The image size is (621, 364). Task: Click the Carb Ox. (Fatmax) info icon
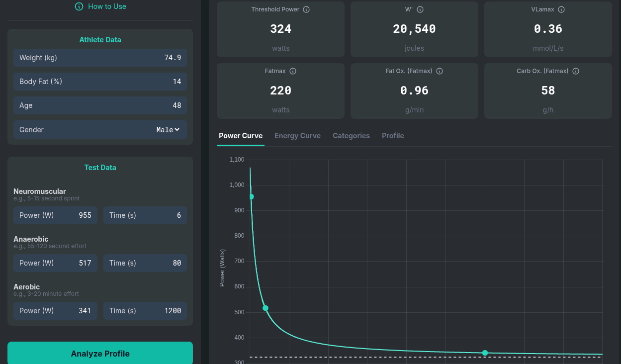pos(576,71)
